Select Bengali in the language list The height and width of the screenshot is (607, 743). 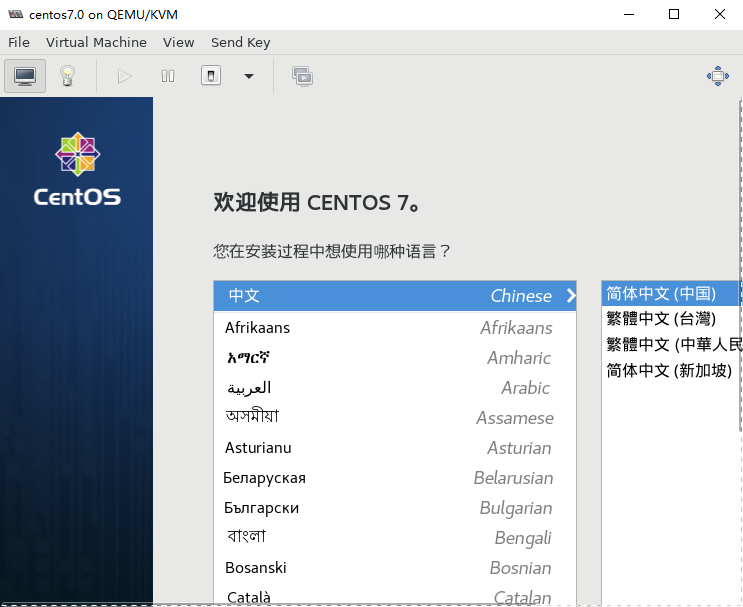coord(395,537)
